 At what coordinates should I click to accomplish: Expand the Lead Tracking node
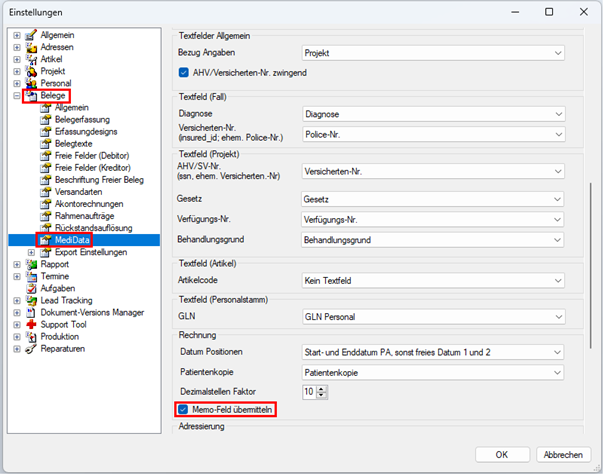[x=17, y=301]
